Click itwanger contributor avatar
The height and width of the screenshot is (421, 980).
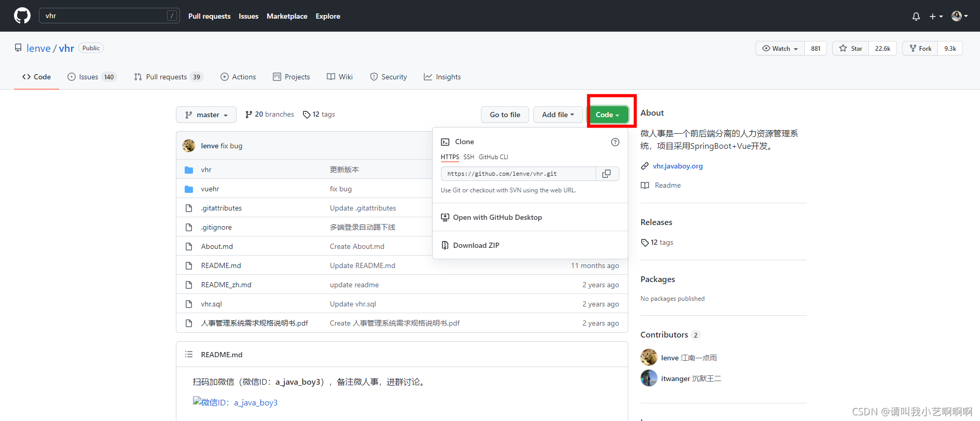click(649, 378)
